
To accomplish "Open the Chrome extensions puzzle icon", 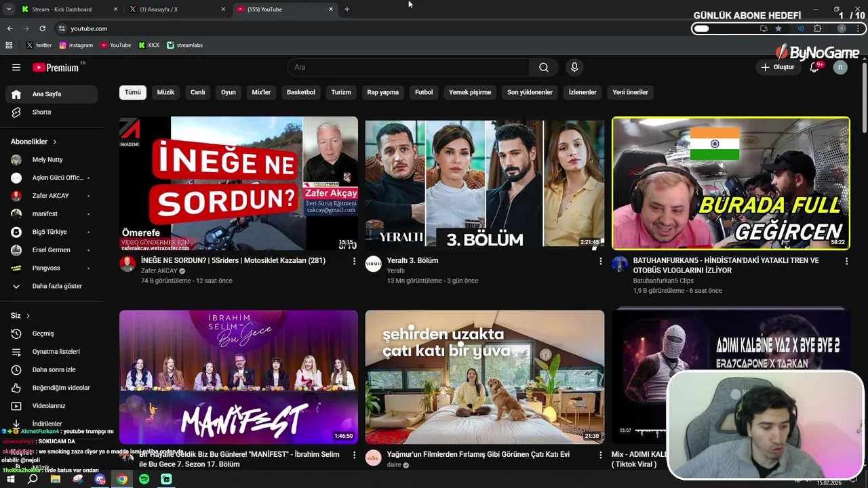I will tap(817, 28).
